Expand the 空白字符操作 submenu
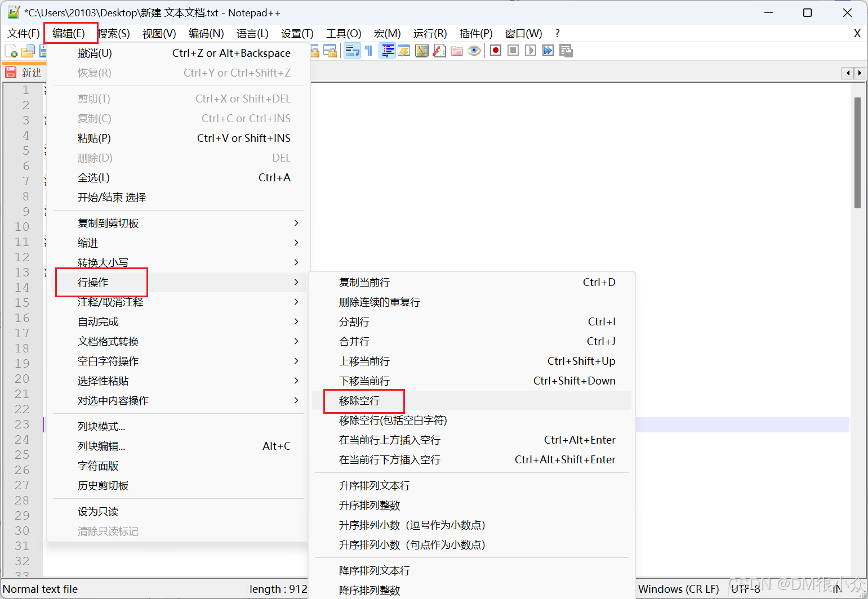868x599 pixels. [x=179, y=361]
